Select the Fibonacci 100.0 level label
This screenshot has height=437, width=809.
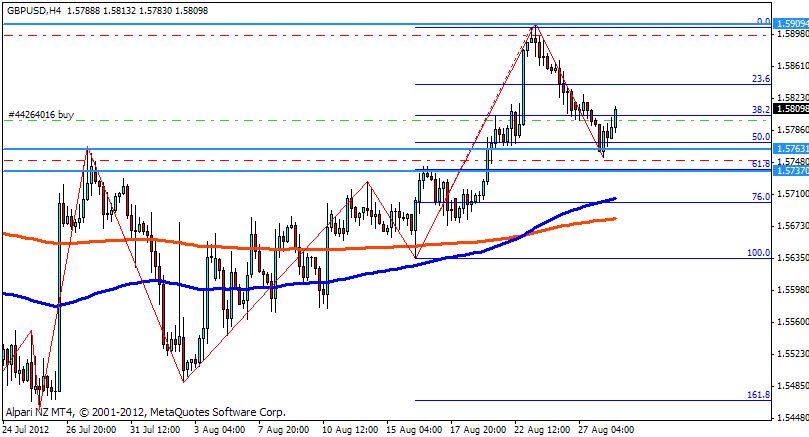758,253
